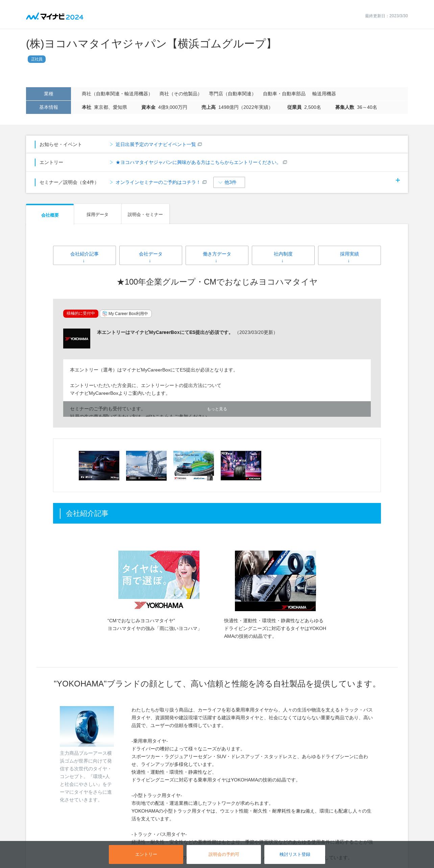Open the red sports car thumbnail
The height and width of the screenshot is (868, 434).
click(x=99, y=465)
